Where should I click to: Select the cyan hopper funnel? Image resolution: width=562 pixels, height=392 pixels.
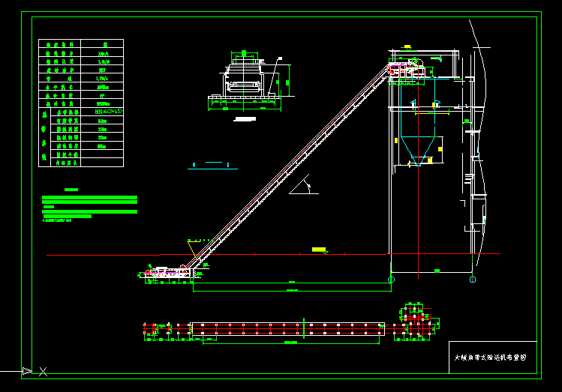416,149
